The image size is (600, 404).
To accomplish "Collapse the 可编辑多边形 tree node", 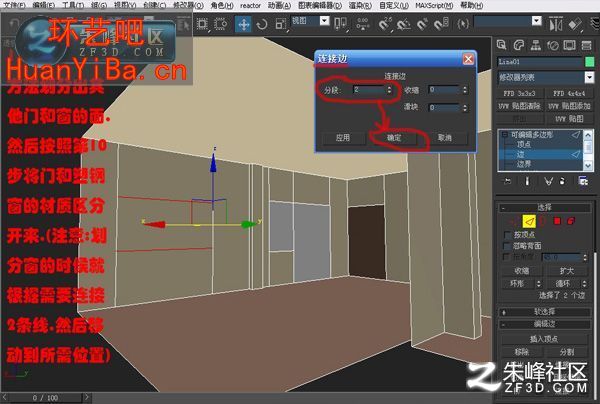I will point(505,134).
